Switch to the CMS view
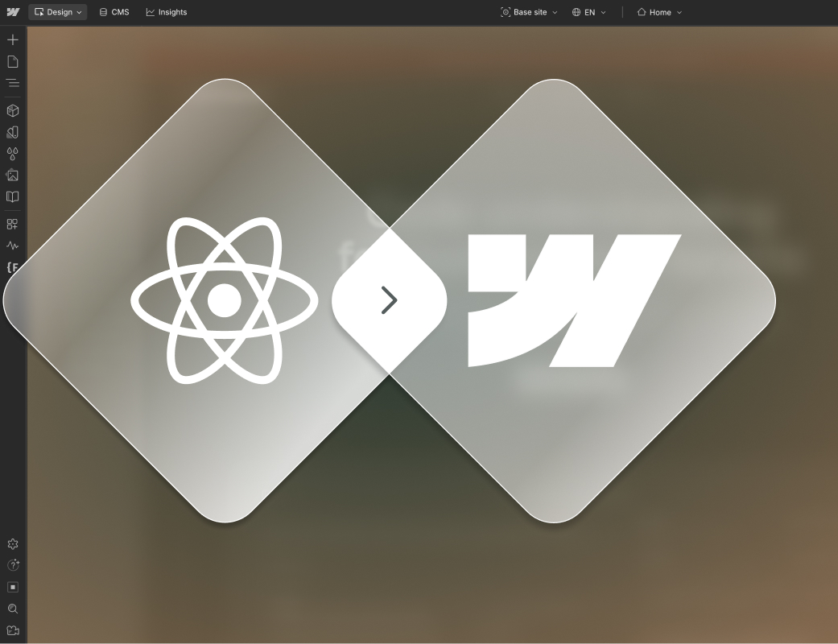Image resolution: width=838 pixels, height=644 pixels. 114,12
